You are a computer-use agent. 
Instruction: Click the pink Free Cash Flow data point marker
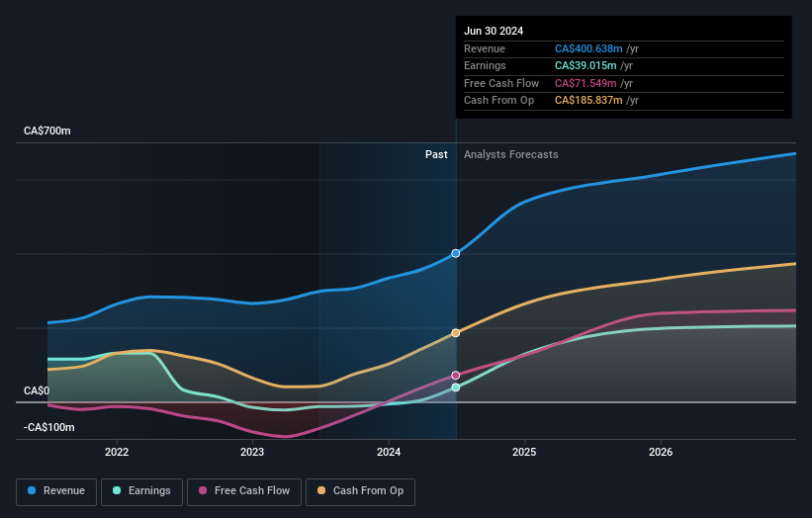(x=456, y=376)
